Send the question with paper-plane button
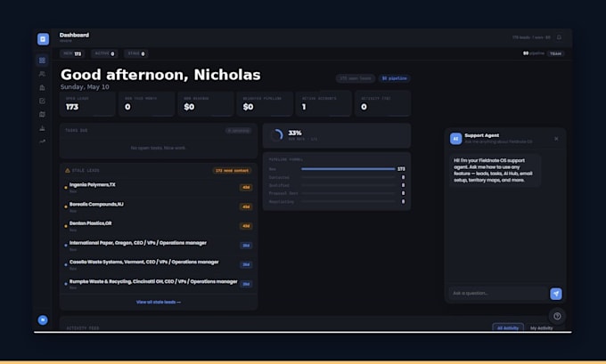Viewport: 606px width, 364px height. [556, 294]
